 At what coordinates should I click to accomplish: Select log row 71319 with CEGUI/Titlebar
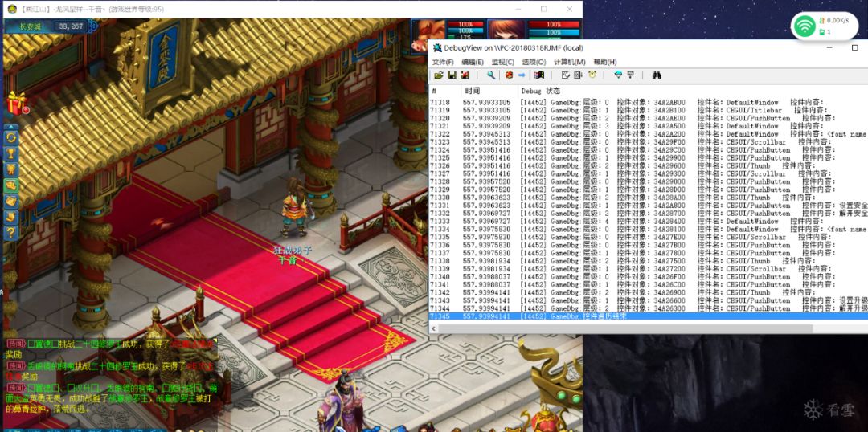pos(649,110)
